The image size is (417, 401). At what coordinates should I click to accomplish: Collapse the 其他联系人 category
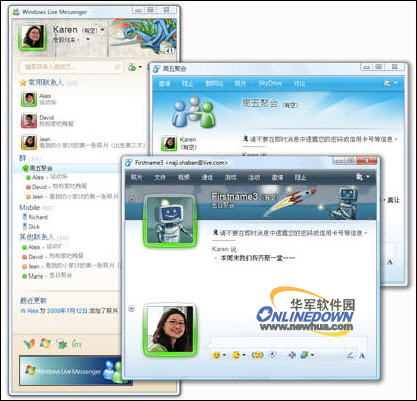pos(37,237)
